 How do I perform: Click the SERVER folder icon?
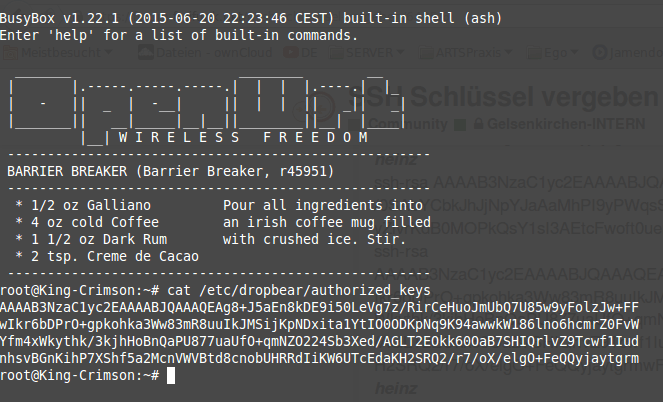336,53
